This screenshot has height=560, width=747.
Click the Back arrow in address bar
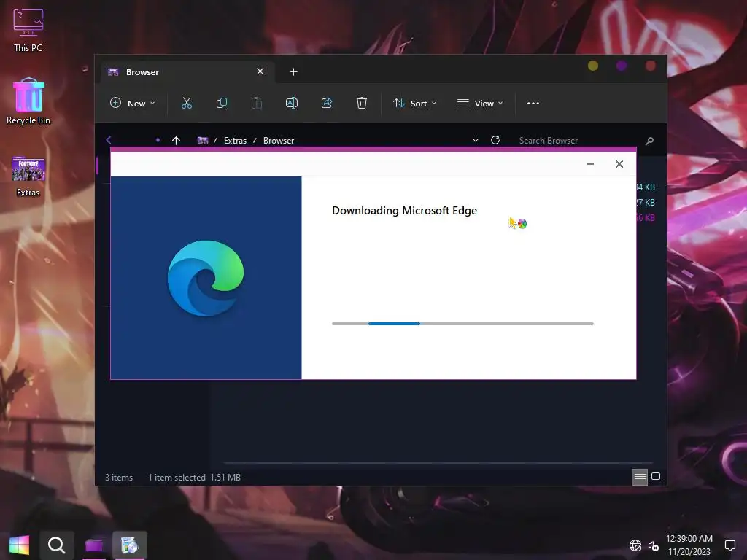tap(109, 140)
